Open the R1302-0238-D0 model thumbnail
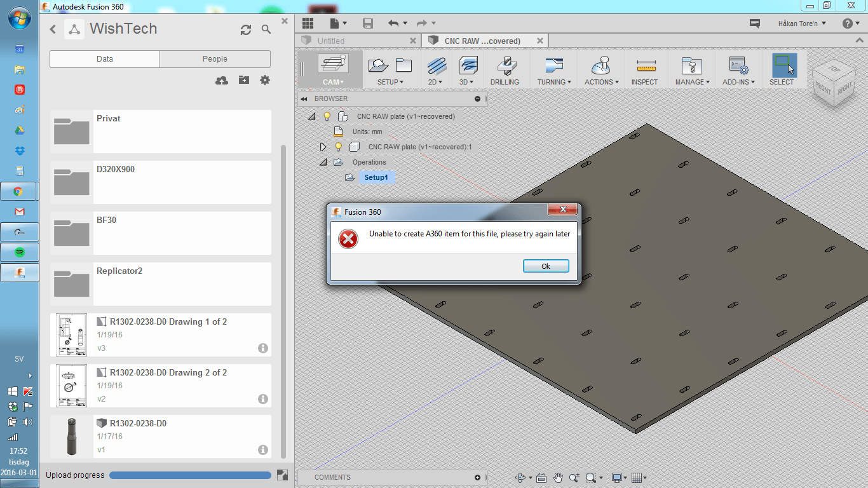 click(x=72, y=437)
